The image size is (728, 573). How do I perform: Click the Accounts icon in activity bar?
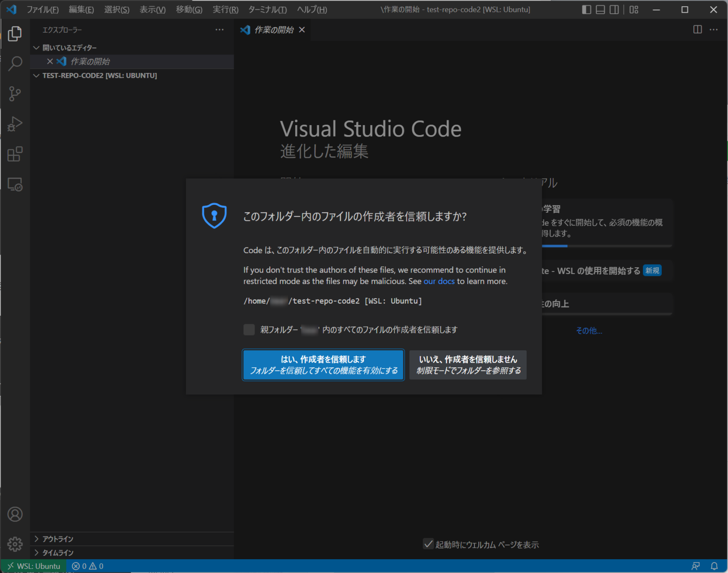click(15, 514)
